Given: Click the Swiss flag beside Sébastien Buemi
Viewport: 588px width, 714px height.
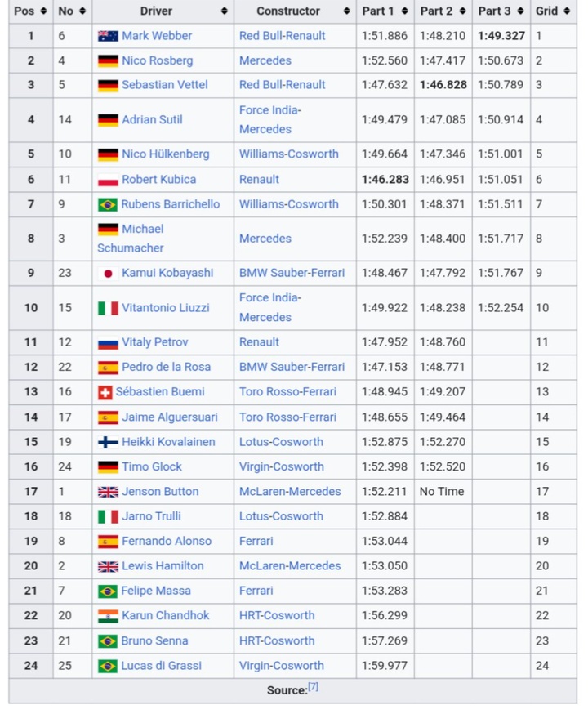Looking at the screenshot, I should 105,392.
